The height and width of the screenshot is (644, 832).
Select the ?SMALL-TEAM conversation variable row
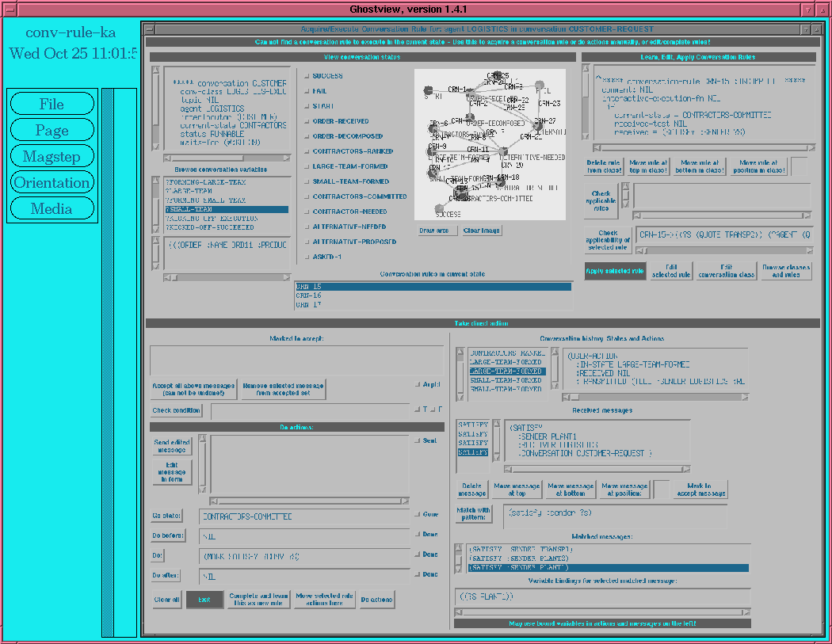pyautogui.click(x=227, y=210)
